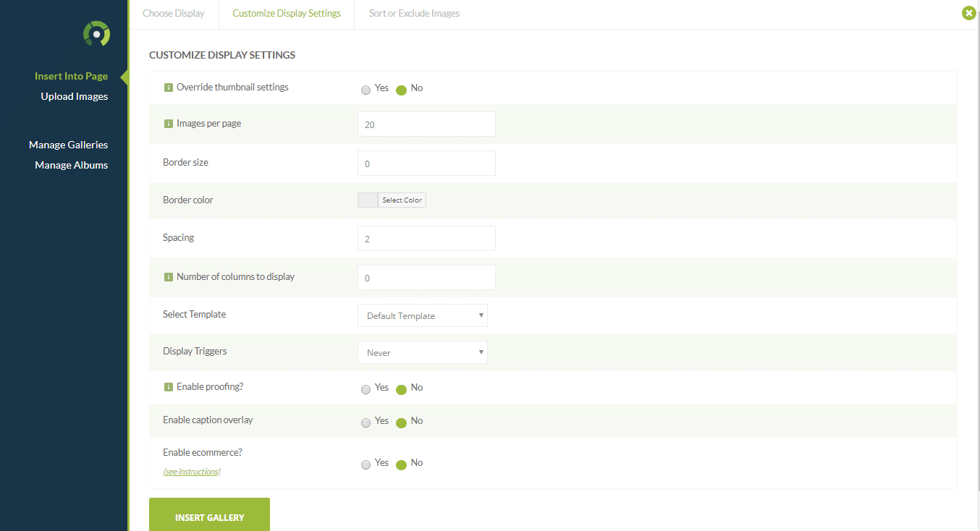
Task: Select No for Enable caption overlay
Action: tap(402, 423)
